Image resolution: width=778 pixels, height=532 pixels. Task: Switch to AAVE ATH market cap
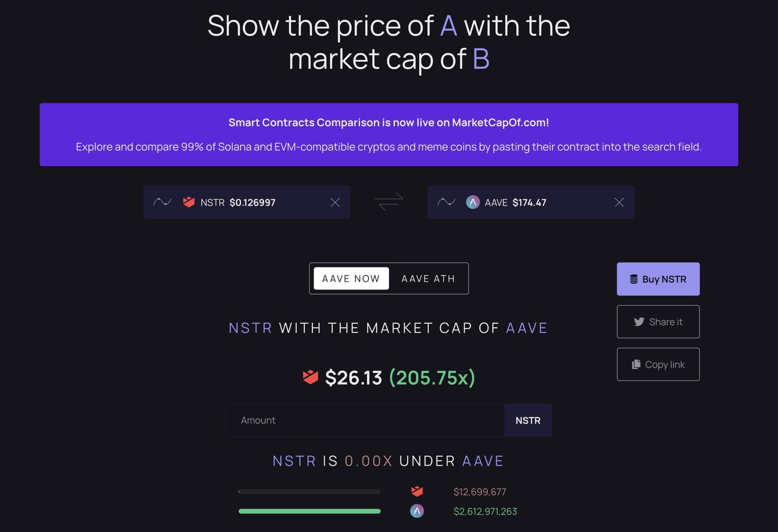tap(428, 278)
